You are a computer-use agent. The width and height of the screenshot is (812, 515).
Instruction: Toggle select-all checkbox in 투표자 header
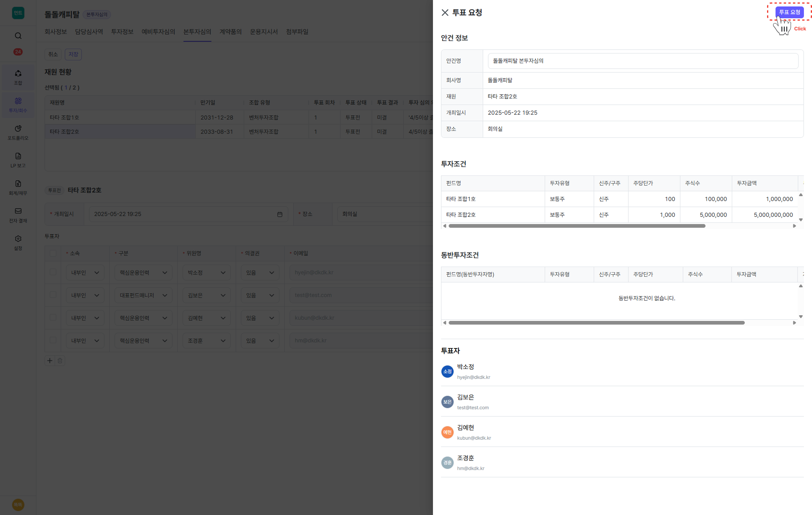click(x=53, y=253)
